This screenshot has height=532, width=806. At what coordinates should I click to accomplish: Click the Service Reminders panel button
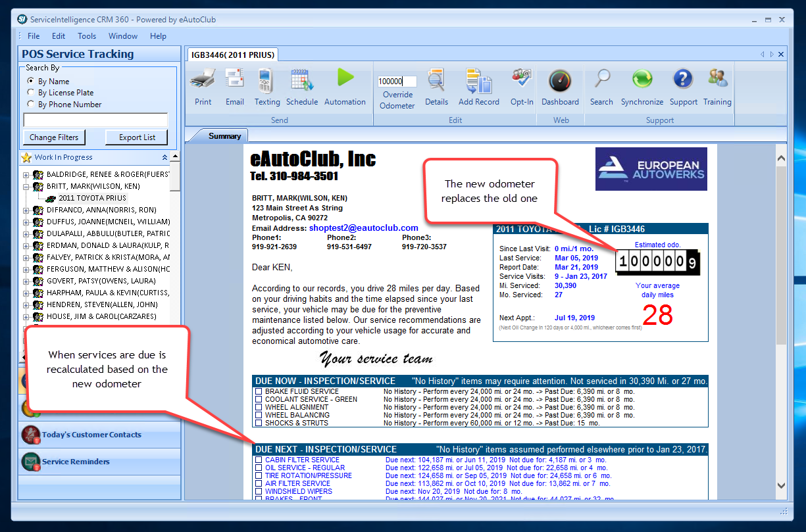pyautogui.click(x=99, y=462)
